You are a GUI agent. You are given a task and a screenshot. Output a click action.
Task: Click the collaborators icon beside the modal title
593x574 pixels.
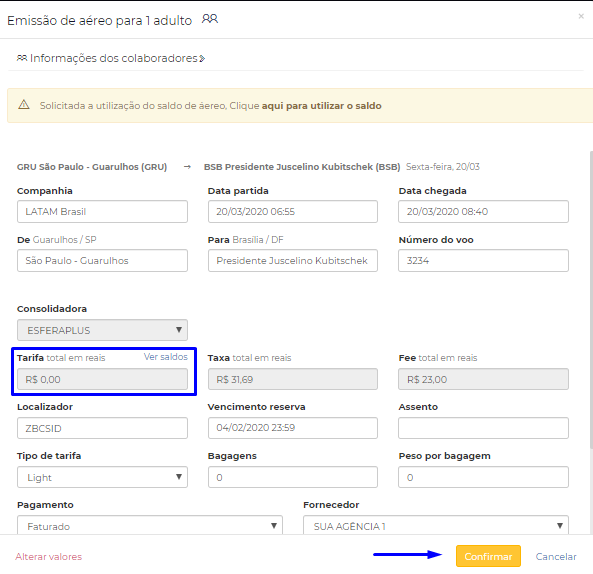pyautogui.click(x=210, y=19)
